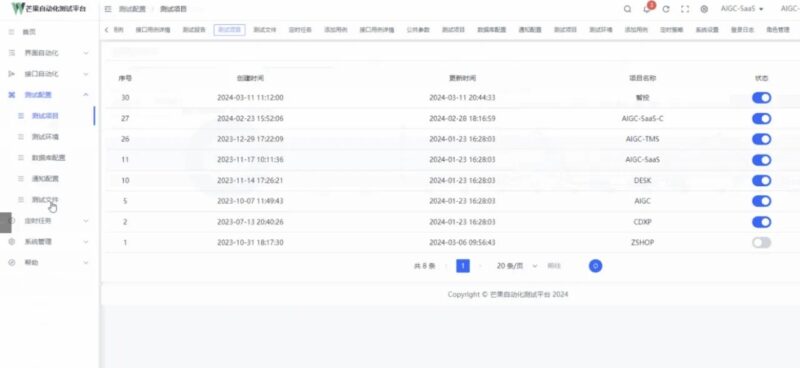Disable the status toggle for project 智投
This screenshot has height=368, width=800.
761,97
